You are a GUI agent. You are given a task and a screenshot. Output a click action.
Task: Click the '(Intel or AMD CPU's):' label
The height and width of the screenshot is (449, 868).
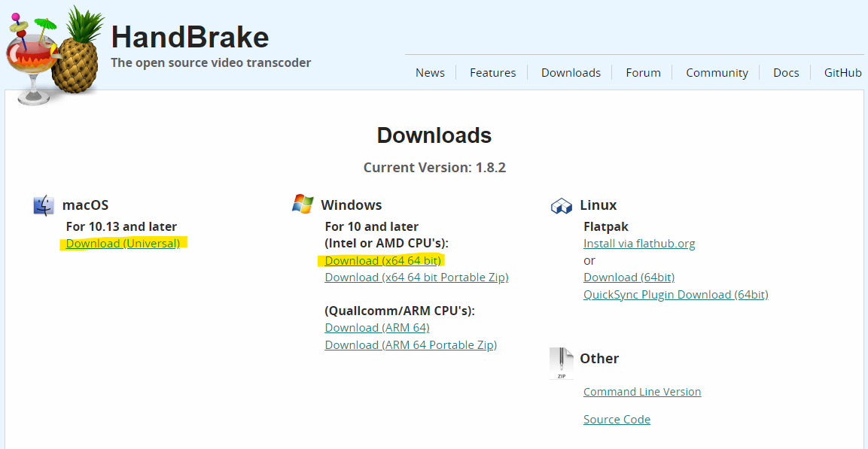[386, 243]
